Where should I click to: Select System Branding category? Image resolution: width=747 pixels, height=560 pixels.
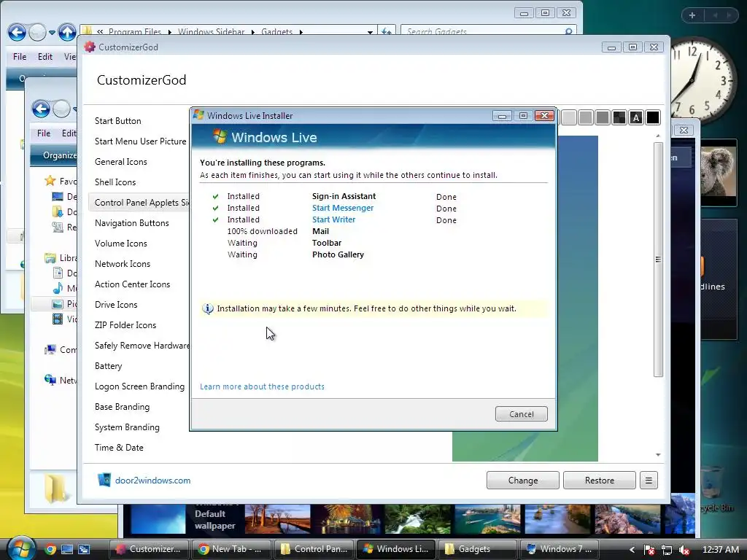pyautogui.click(x=127, y=427)
